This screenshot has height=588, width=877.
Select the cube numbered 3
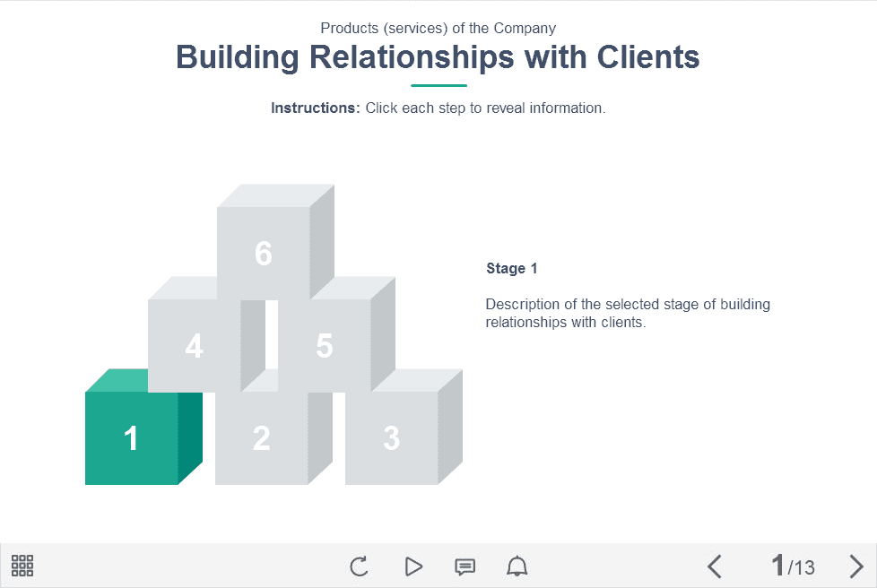tap(392, 437)
